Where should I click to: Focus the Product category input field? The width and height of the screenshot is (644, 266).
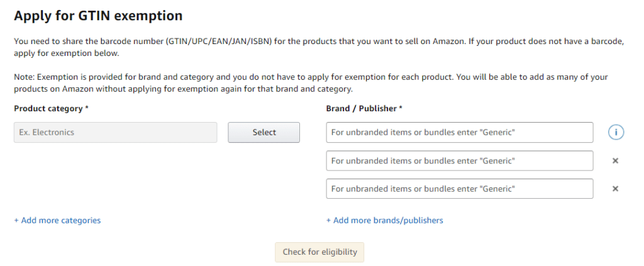pyautogui.click(x=115, y=132)
